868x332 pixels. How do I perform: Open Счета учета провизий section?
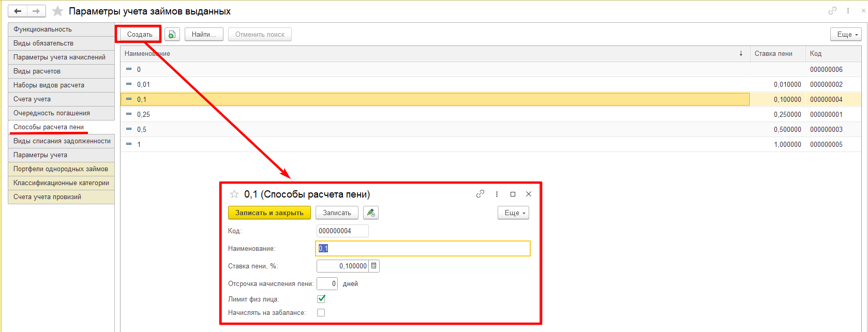(61, 197)
